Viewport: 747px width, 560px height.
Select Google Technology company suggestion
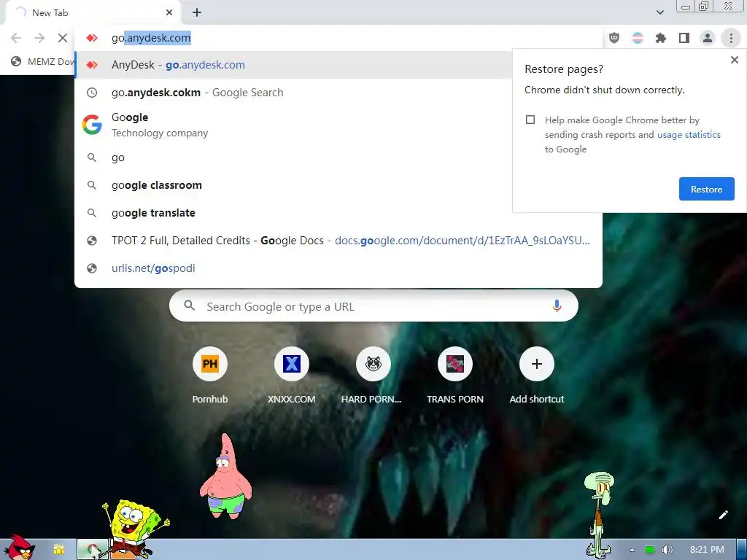[x=293, y=125]
